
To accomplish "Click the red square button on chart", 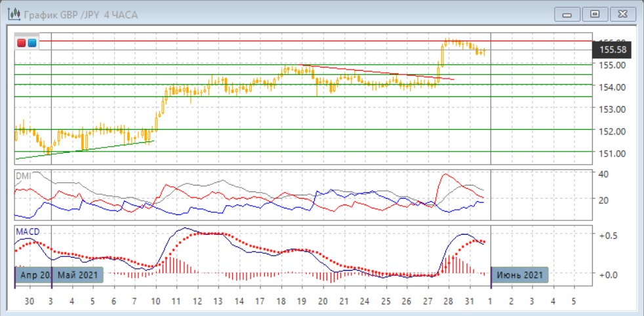I will pyautogui.click(x=22, y=43).
